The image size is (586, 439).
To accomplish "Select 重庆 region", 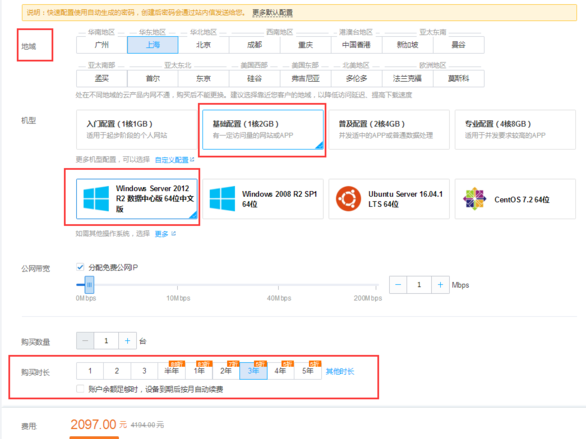I will pyautogui.click(x=305, y=45).
